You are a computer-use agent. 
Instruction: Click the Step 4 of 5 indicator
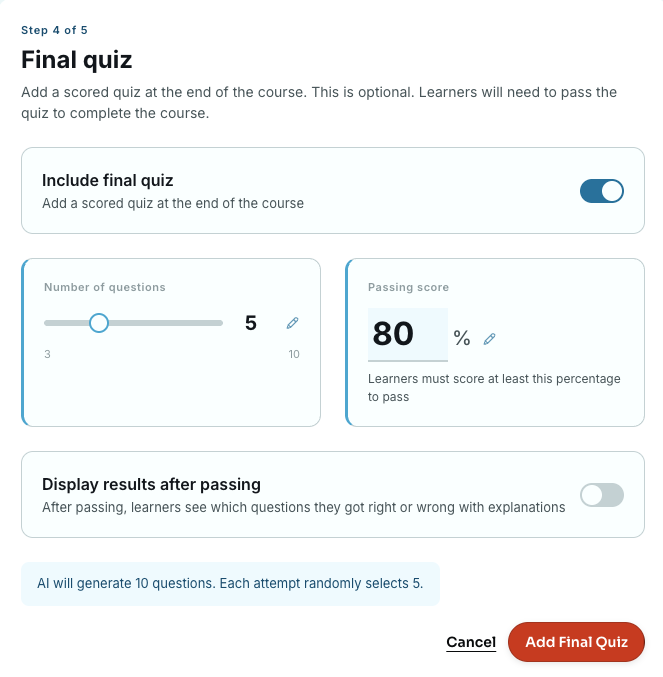tap(54, 30)
